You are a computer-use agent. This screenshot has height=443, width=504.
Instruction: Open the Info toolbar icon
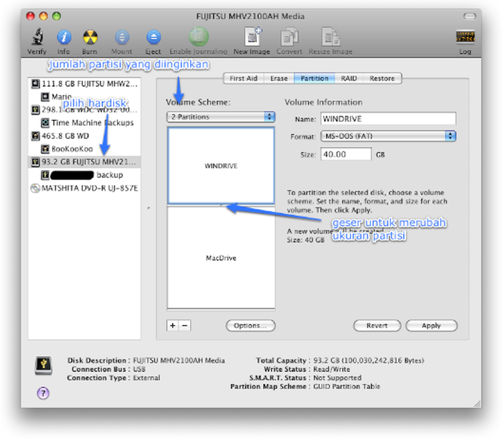point(63,37)
